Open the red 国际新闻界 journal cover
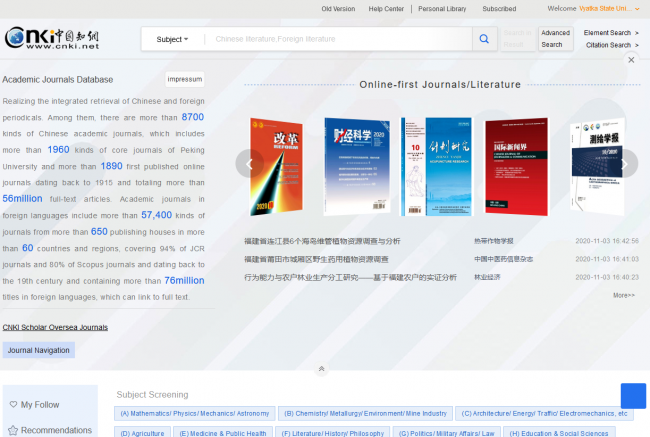The height and width of the screenshot is (437, 650). click(517, 167)
